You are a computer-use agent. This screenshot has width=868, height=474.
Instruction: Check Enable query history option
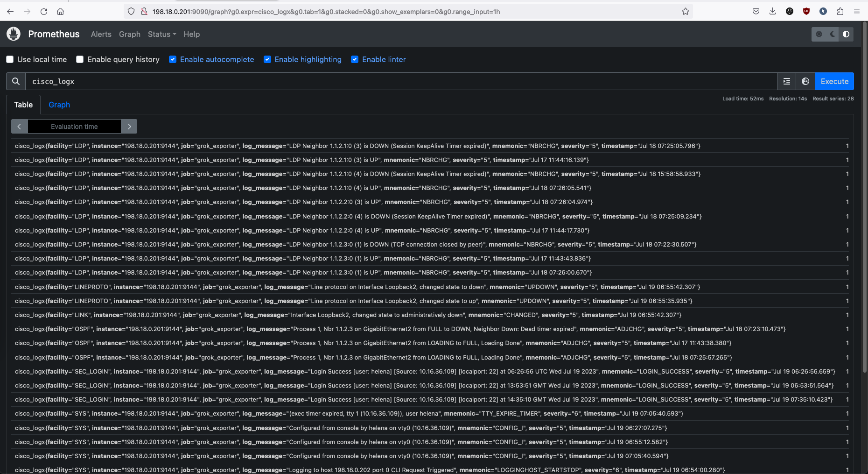point(80,59)
